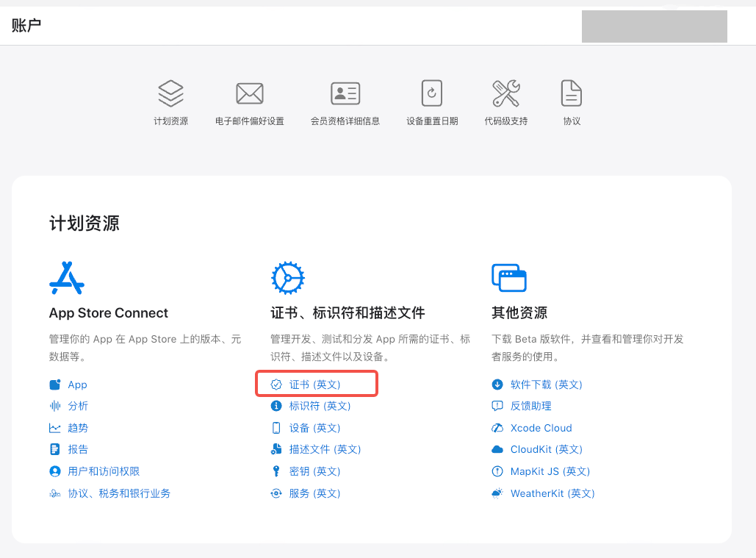Click the cloud icon beside CloudKit (英文)

(x=497, y=449)
